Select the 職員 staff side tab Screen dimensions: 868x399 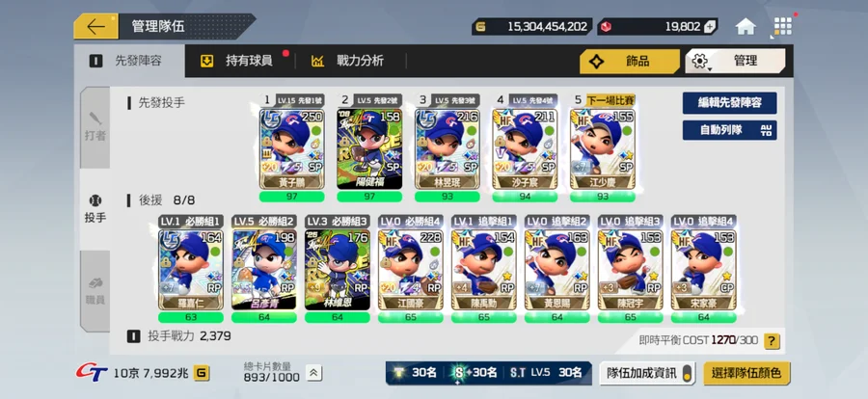[95, 291]
